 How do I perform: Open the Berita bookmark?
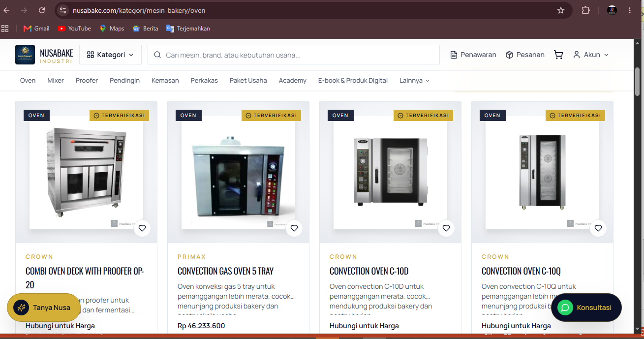pyautogui.click(x=145, y=29)
